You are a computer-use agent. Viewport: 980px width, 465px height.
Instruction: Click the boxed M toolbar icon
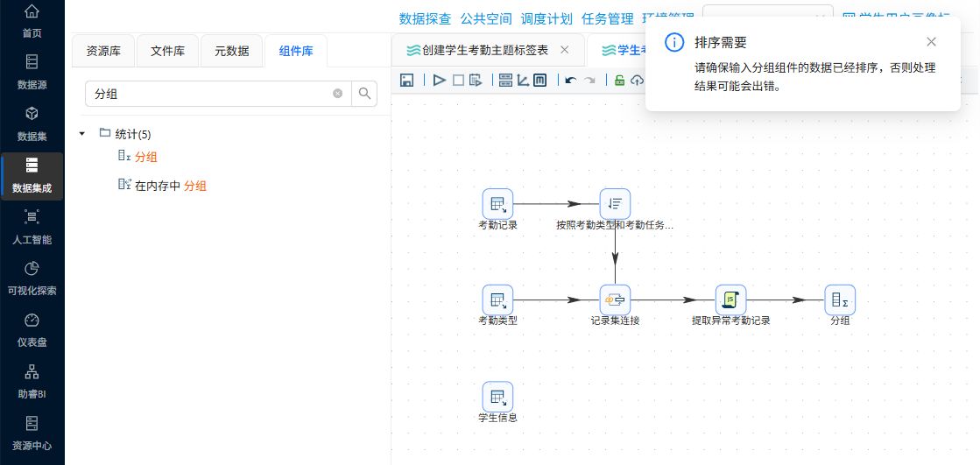pos(540,80)
